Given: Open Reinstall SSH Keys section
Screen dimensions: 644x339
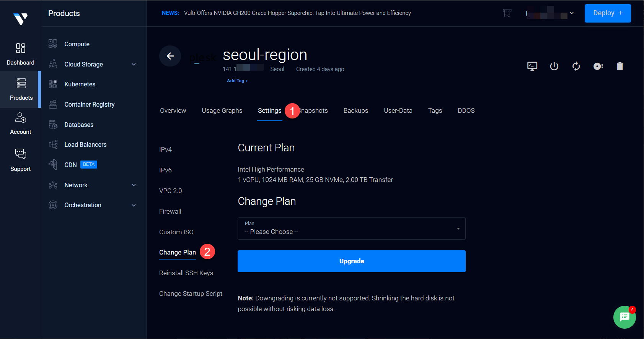Looking at the screenshot, I should [x=186, y=273].
